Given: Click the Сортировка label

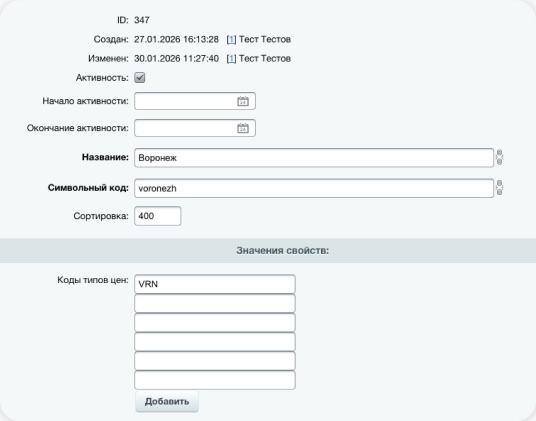Looking at the screenshot, I should pyautogui.click(x=101, y=216).
